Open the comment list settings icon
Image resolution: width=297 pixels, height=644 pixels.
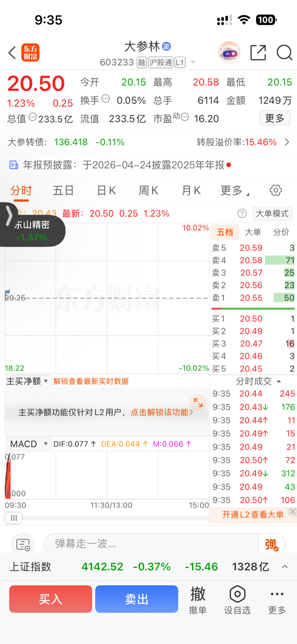(23, 544)
